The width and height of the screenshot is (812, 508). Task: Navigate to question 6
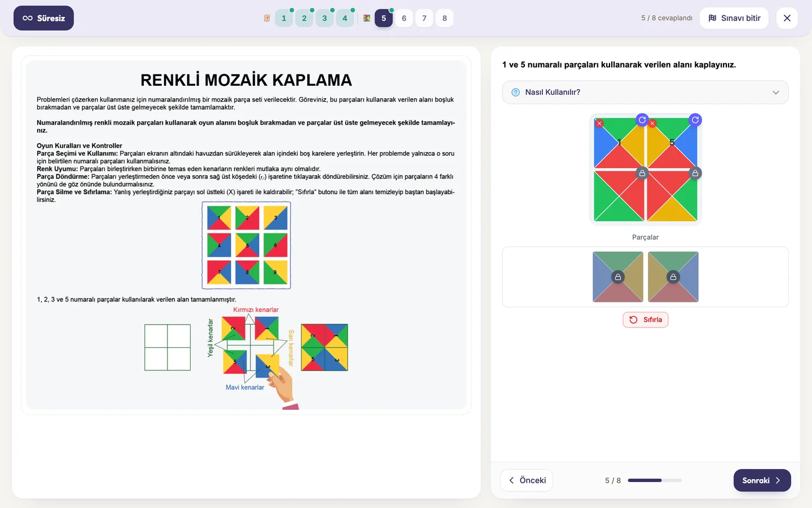[x=404, y=18]
